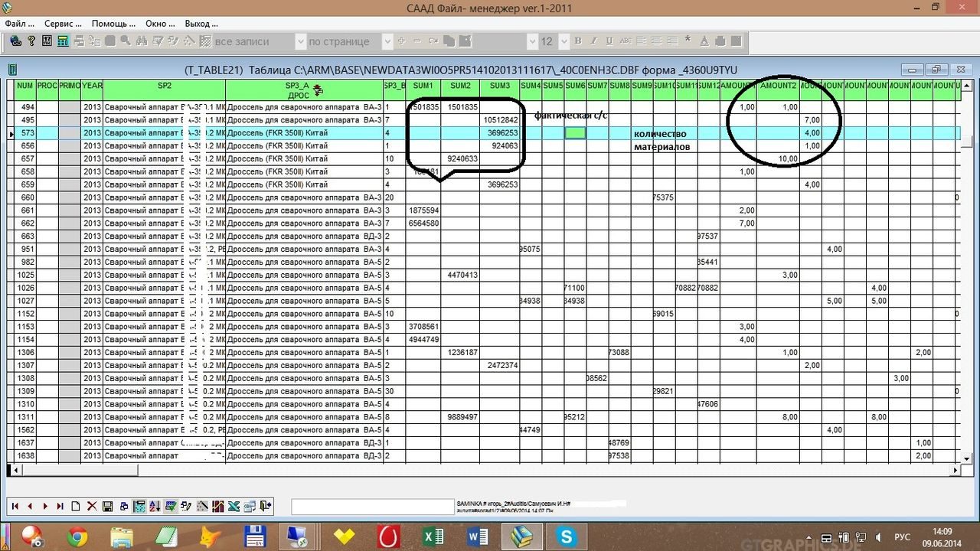The image size is (980, 551).
Task: Click the question mark help icon
Action: click(31, 41)
